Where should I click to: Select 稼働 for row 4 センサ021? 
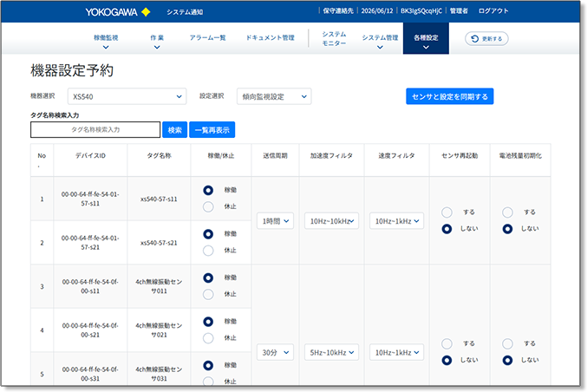click(208, 322)
